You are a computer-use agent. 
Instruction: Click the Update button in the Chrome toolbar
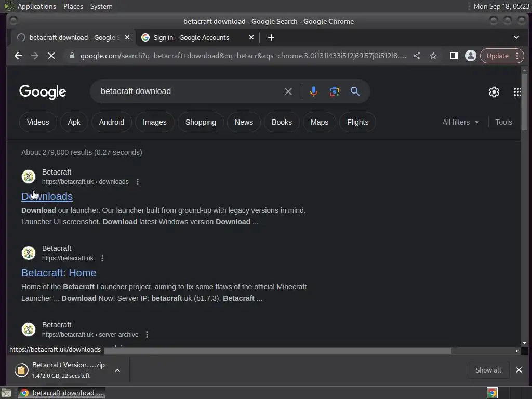pyautogui.click(x=497, y=56)
